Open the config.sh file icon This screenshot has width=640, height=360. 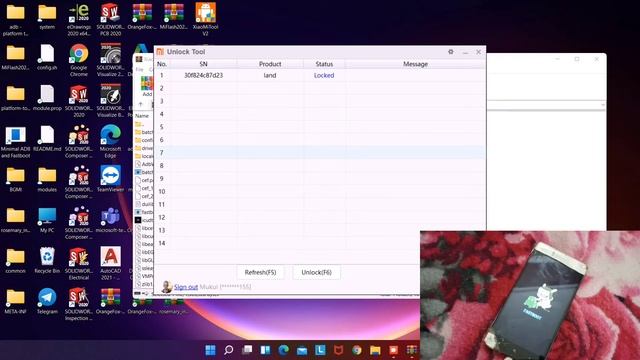point(47,57)
